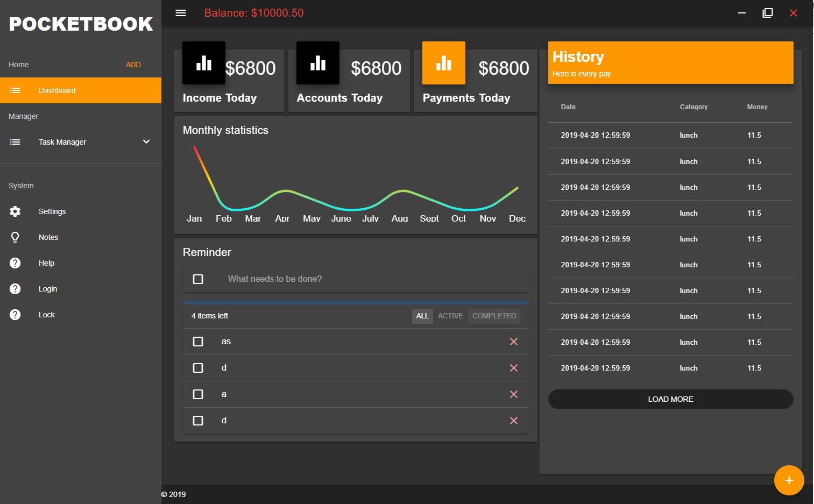Viewport: 814px width, 504px height.
Task: Expand the Task Manager chevron
Action: tap(146, 142)
